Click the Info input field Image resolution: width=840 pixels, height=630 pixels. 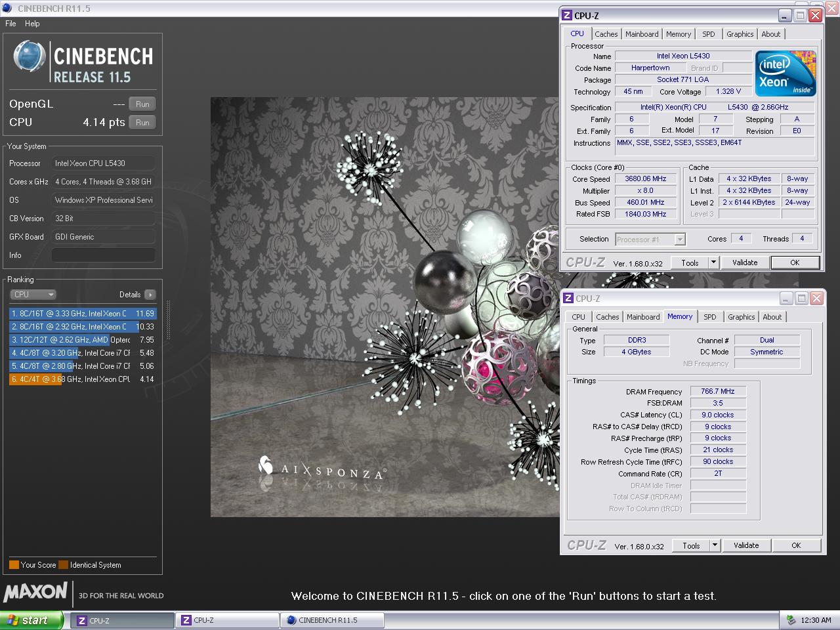104,255
